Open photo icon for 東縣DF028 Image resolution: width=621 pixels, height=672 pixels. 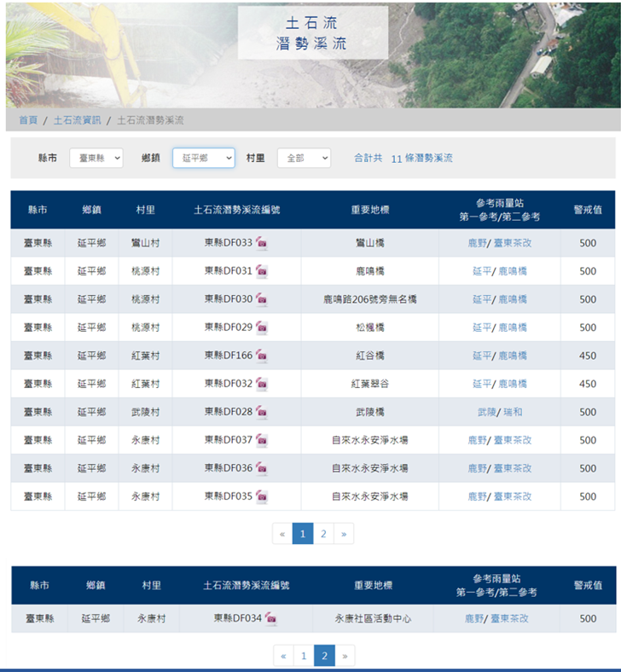point(262,412)
